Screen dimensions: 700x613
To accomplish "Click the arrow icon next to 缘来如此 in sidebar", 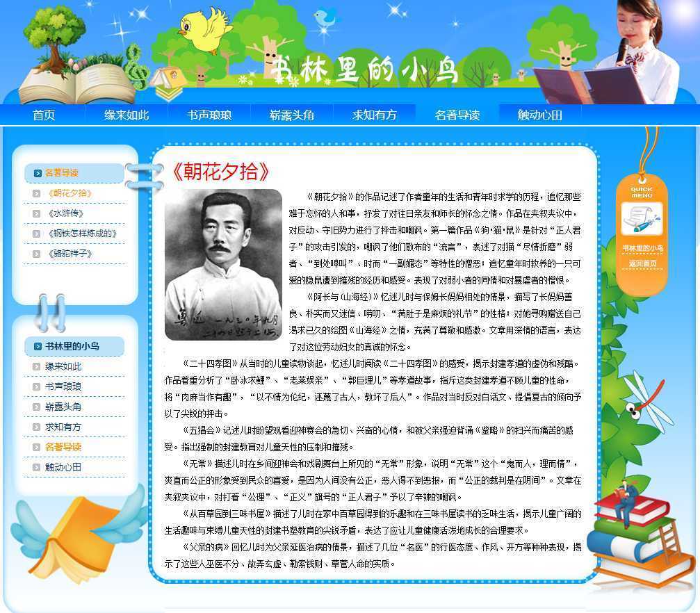I will [x=37, y=367].
